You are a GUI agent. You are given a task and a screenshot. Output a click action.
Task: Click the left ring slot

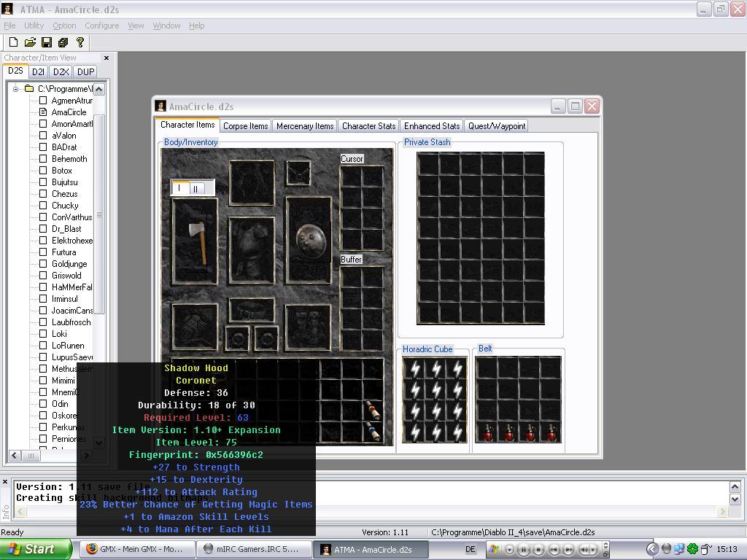[x=237, y=338]
